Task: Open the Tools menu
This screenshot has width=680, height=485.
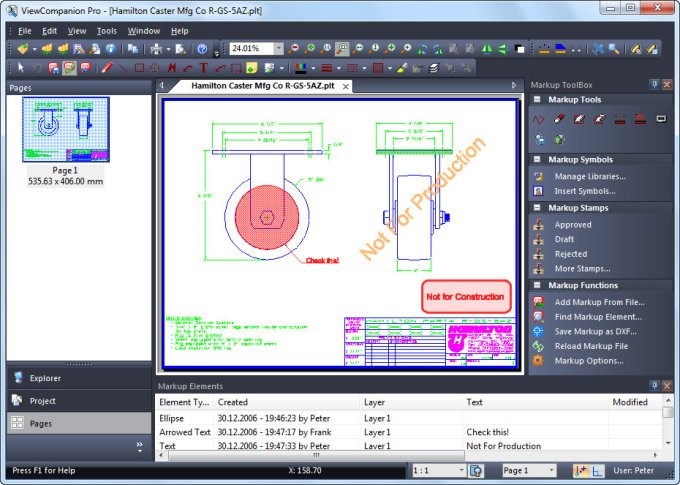Action: coord(107,31)
